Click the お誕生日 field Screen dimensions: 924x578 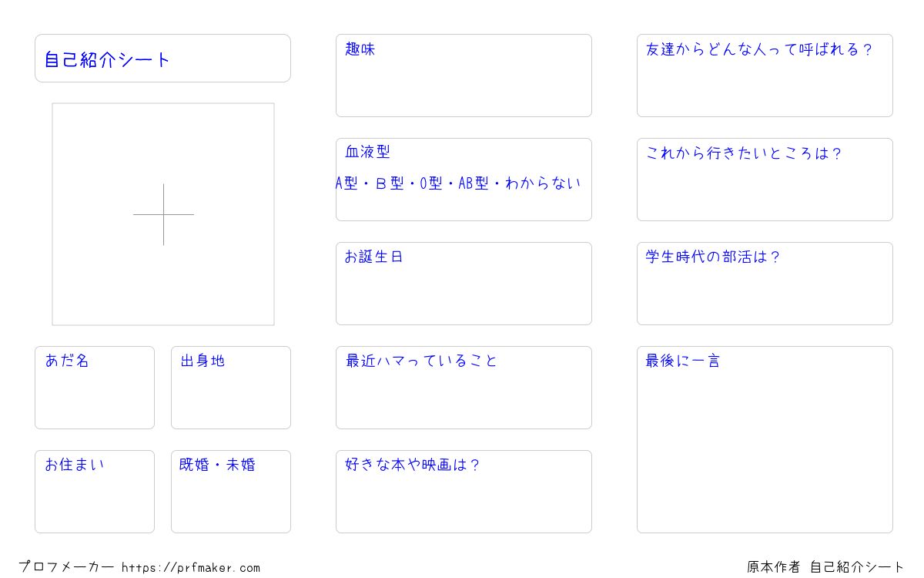(464, 284)
